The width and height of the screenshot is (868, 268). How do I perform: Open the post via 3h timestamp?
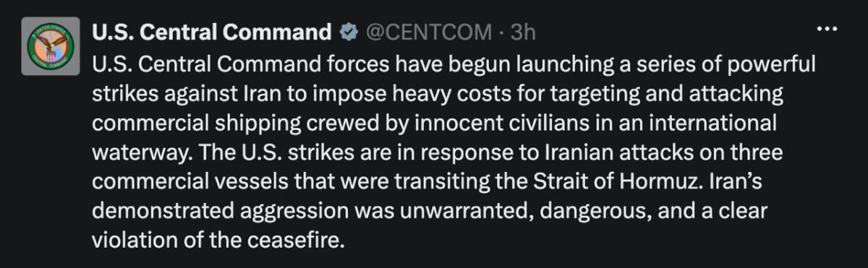pyautogui.click(x=524, y=32)
